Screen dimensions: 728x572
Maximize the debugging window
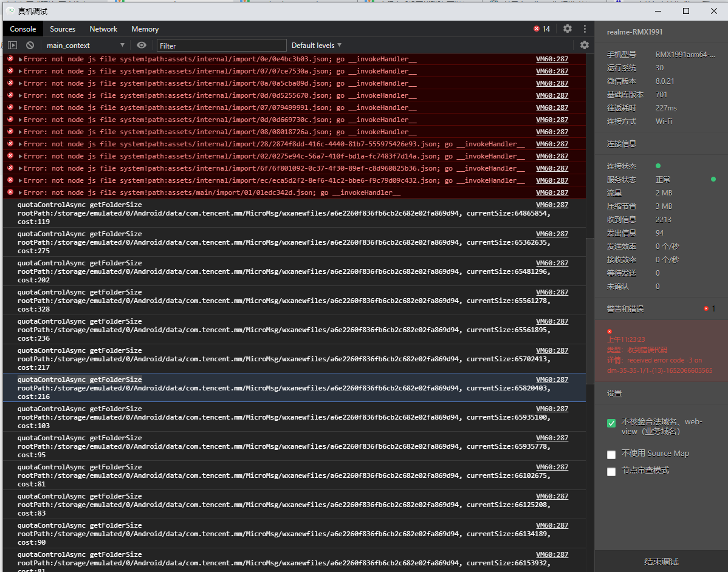pyautogui.click(x=685, y=11)
